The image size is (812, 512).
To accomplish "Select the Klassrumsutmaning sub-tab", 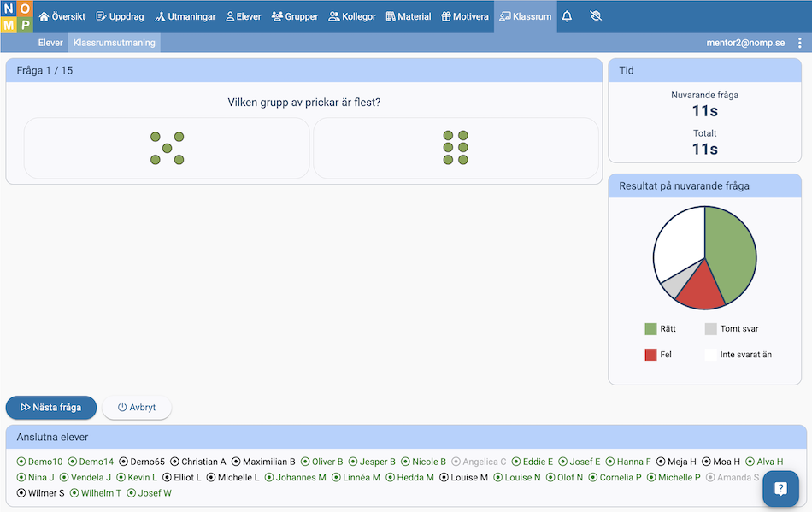I will 115,43.
